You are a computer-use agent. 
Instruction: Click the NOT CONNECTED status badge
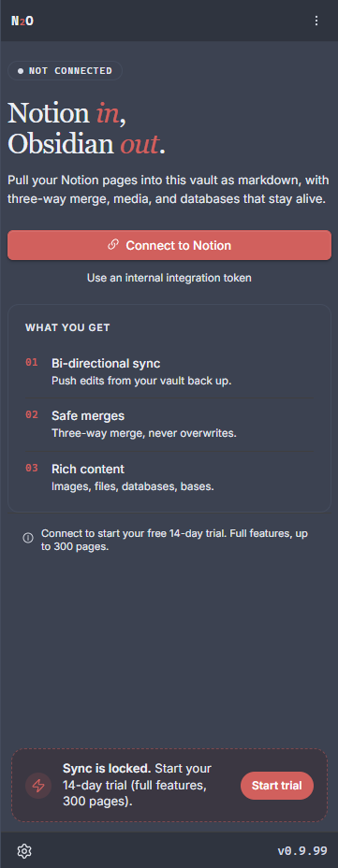[x=65, y=71]
